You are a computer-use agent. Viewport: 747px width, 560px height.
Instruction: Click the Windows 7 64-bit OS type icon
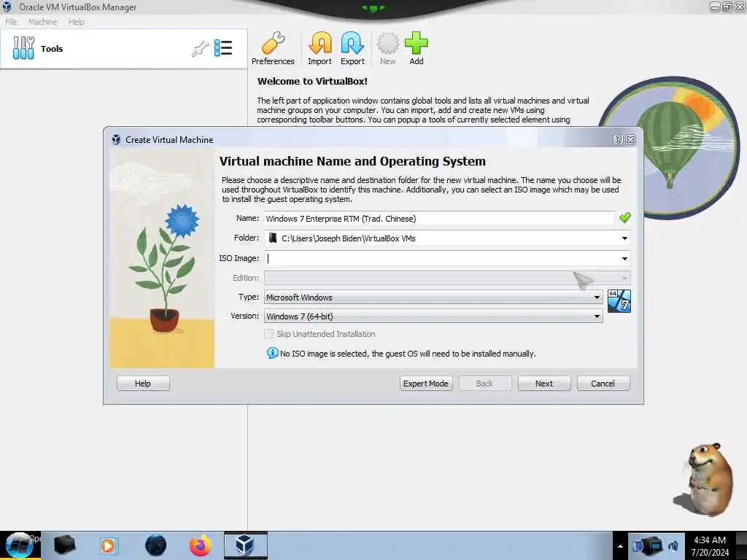coord(619,301)
